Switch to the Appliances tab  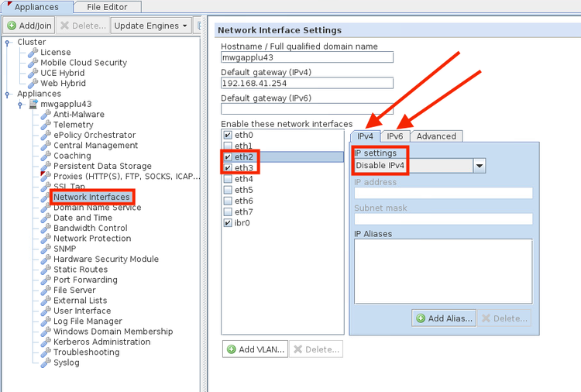pyautogui.click(x=36, y=7)
